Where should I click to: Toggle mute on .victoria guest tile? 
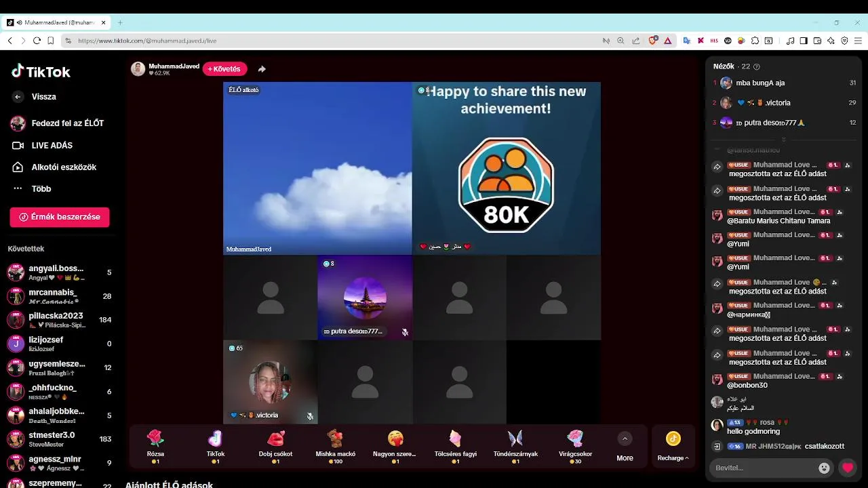[x=310, y=416]
